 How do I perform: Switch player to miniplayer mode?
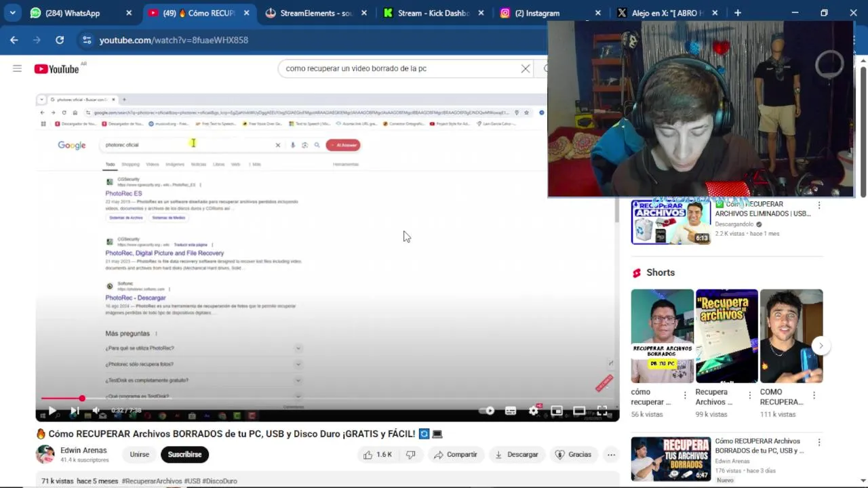click(x=557, y=411)
